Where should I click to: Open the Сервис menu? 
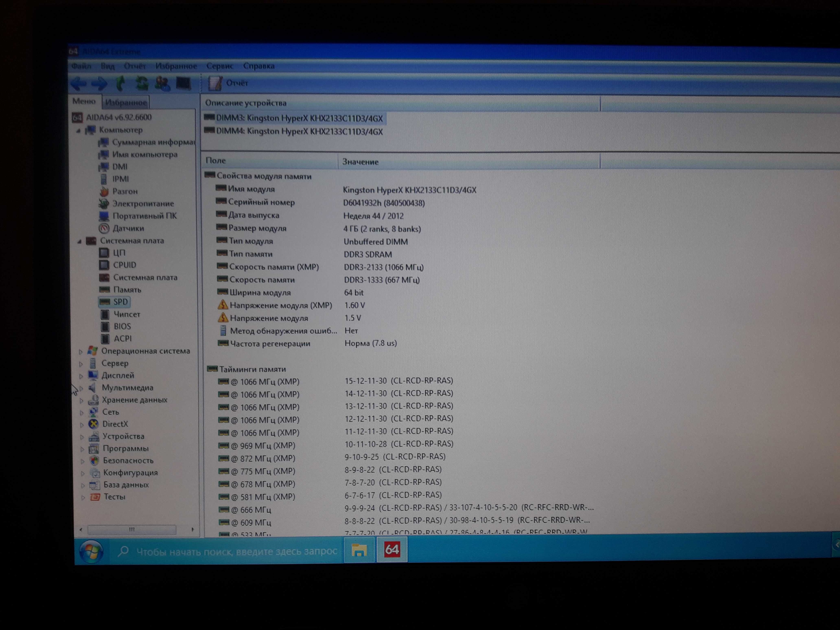click(x=220, y=66)
